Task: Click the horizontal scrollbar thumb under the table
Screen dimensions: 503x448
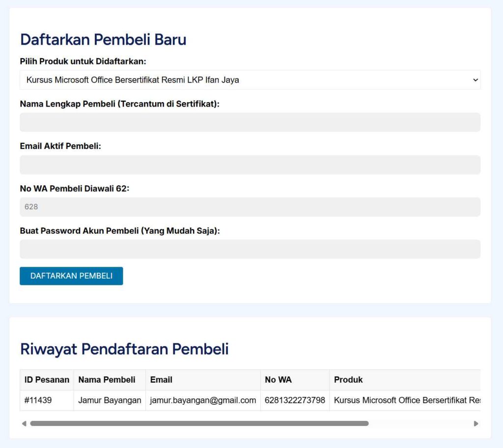Action: click(199, 423)
